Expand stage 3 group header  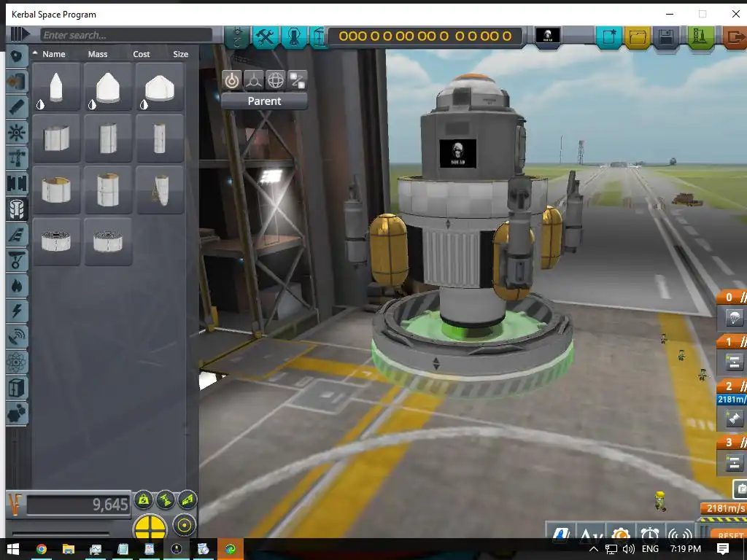coord(732,443)
